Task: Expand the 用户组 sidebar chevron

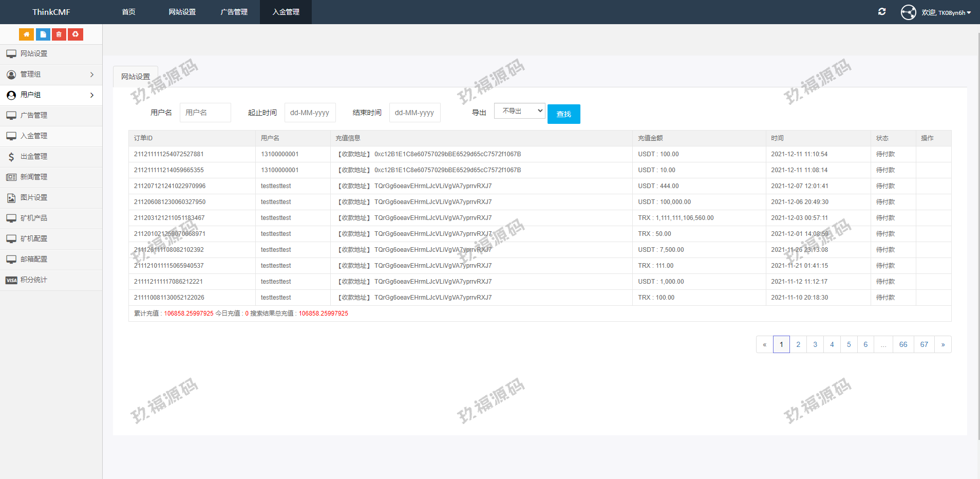Action: [92, 95]
